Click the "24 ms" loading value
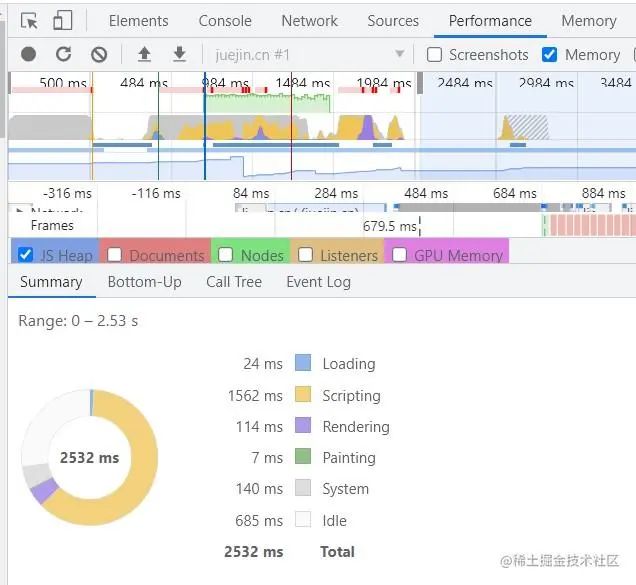The height and width of the screenshot is (585, 636). click(x=263, y=364)
